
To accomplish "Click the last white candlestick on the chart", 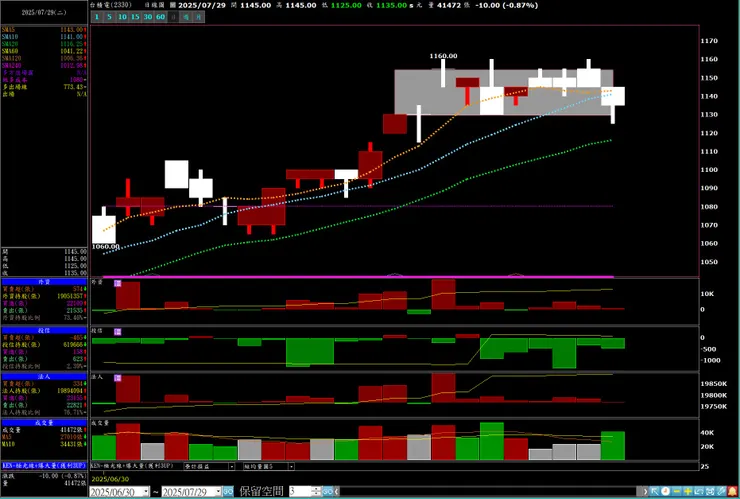I will (613, 96).
